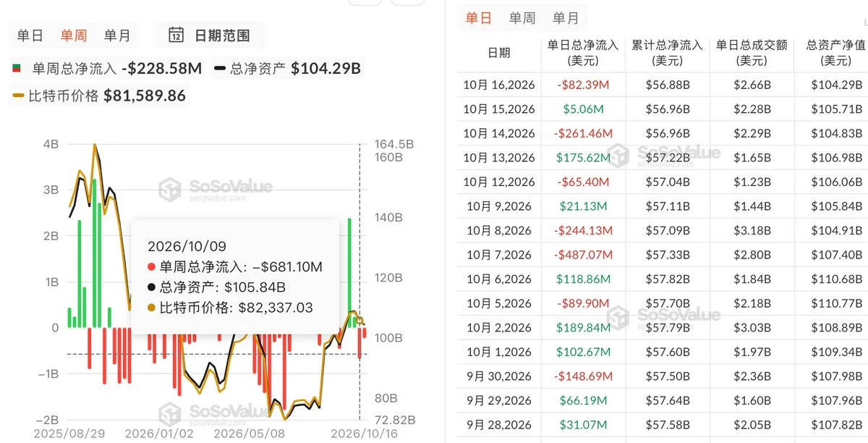
Task: Toggle 总净资产 $104.29B legend series
Action: [287, 69]
